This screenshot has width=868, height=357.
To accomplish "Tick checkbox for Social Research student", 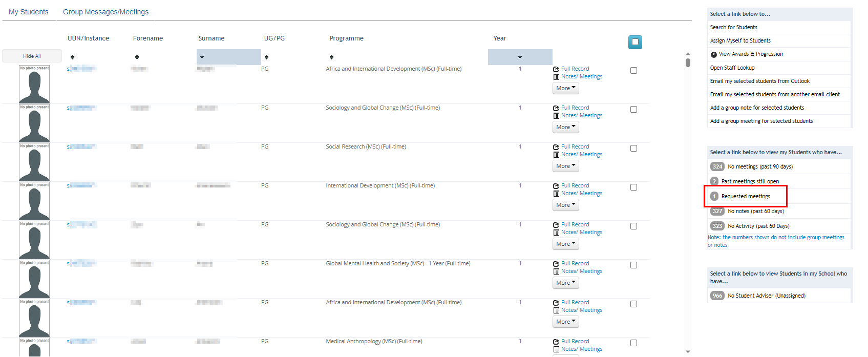I will [x=633, y=149].
